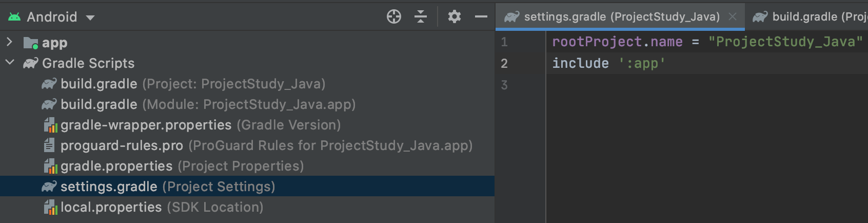Click gradle.properties file icon
This screenshot has width=868, height=223.
coord(50,166)
